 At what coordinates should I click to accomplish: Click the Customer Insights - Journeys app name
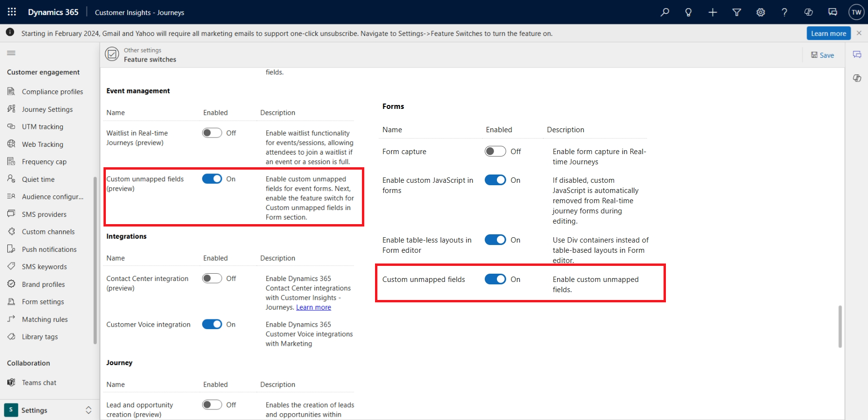[139, 13]
